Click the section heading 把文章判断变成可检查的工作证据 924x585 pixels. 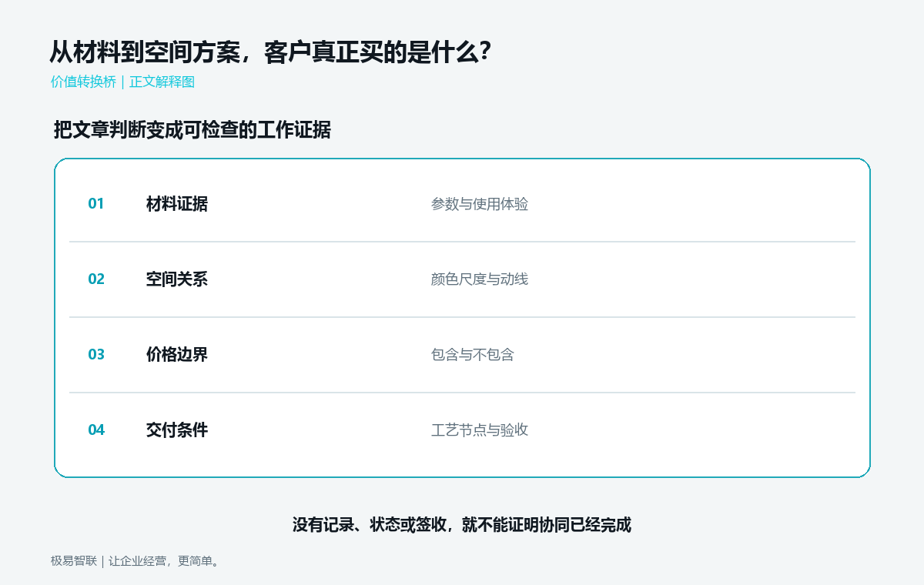(x=192, y=130)
